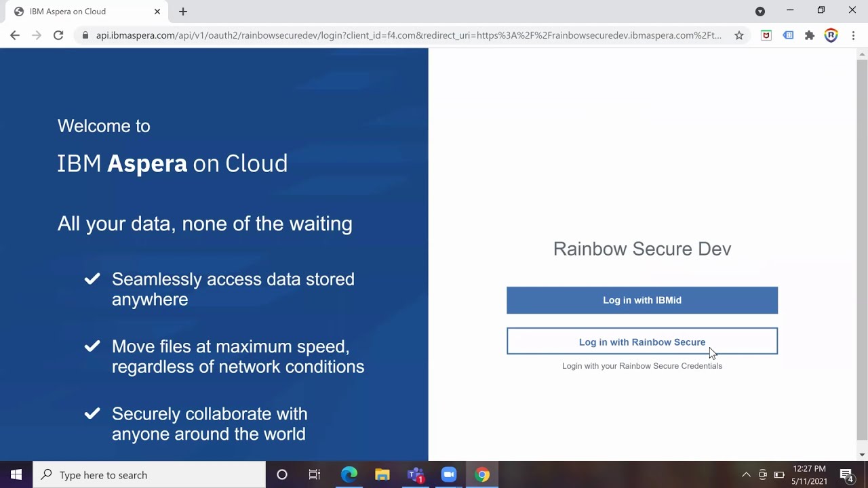
Task: Close the IBM Aspera on Cloud tab
Action: tap(157, 12)
